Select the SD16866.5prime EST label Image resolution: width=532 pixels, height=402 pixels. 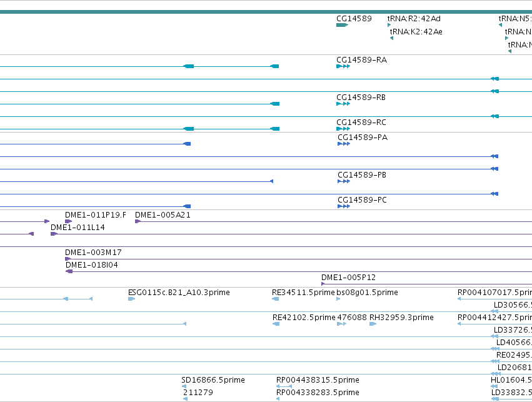pyautogui.click(x=213, y=380)
